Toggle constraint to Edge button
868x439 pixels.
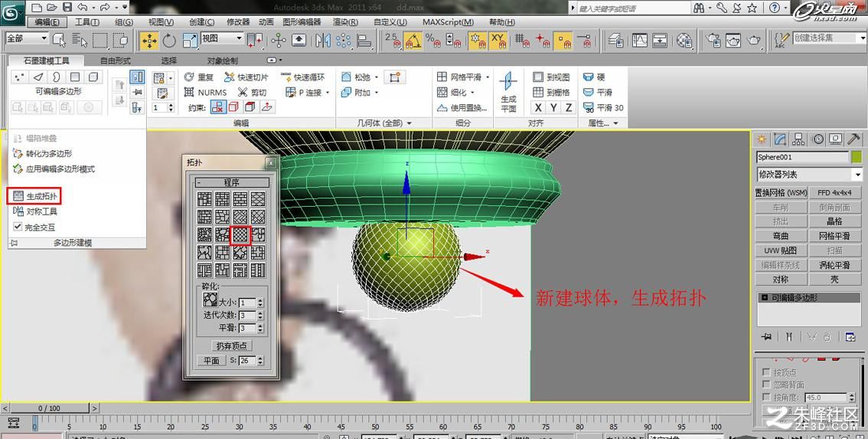[x=233, y=107]
